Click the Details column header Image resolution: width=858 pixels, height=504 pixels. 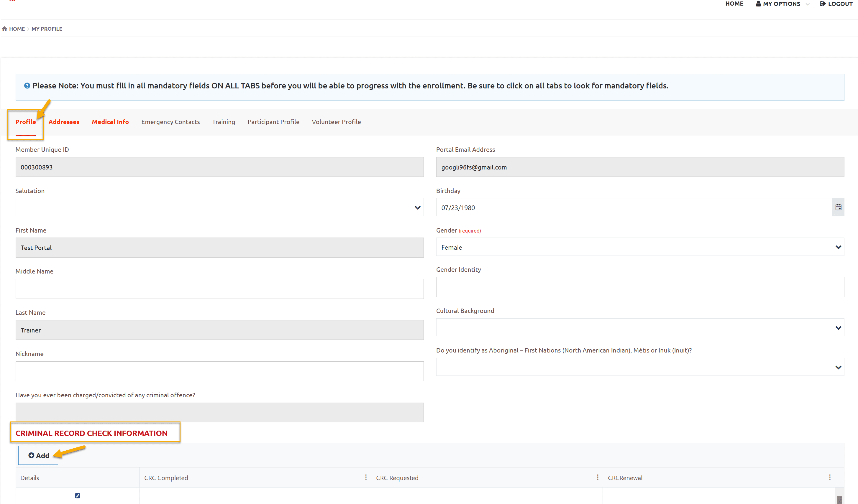[x=29, y=478]
